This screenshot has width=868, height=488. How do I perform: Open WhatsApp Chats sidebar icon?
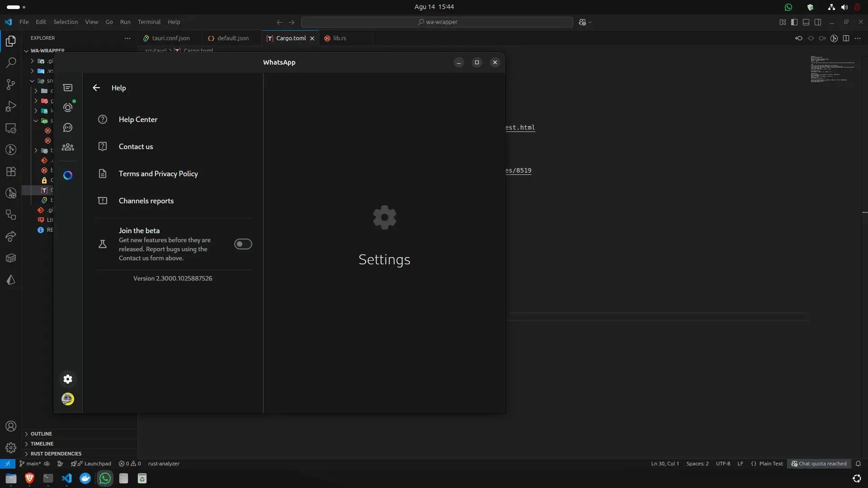[x=68, y=88]
